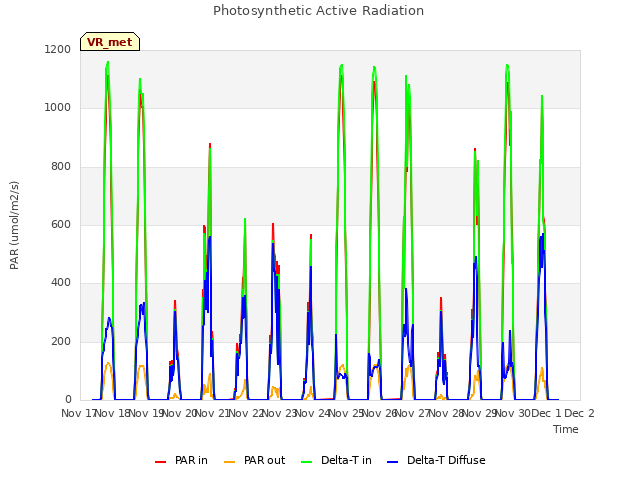Select the PAR in legend label
The width and height of the screenshot is (640, 480).
point(191,460)
